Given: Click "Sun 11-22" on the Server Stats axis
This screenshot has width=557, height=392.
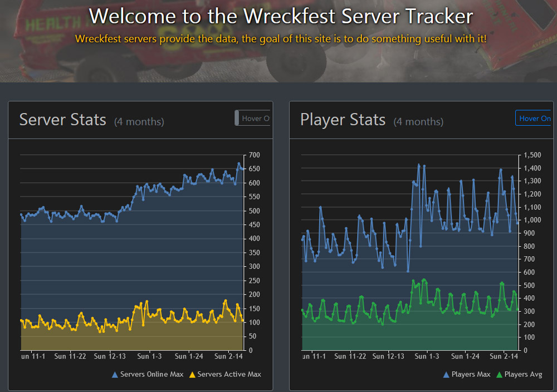Looking at the screenshot, I should pos(70,356).
